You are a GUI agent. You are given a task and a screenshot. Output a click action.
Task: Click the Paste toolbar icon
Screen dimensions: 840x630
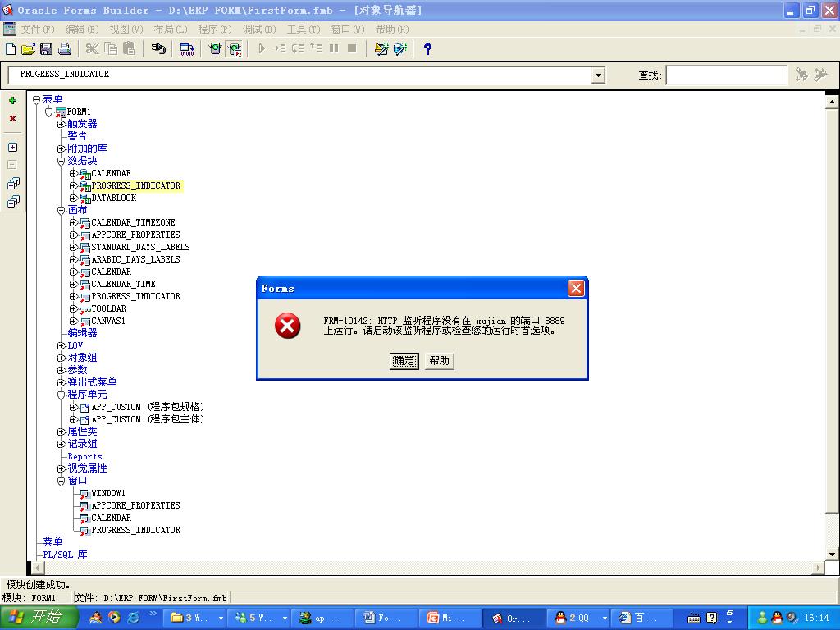[129, 49]
